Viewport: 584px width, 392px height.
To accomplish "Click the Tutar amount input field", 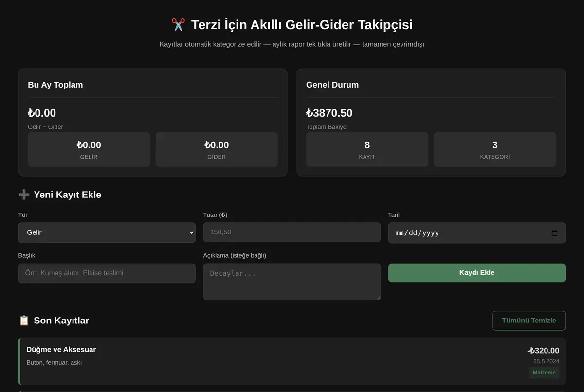I will (292, 232).
